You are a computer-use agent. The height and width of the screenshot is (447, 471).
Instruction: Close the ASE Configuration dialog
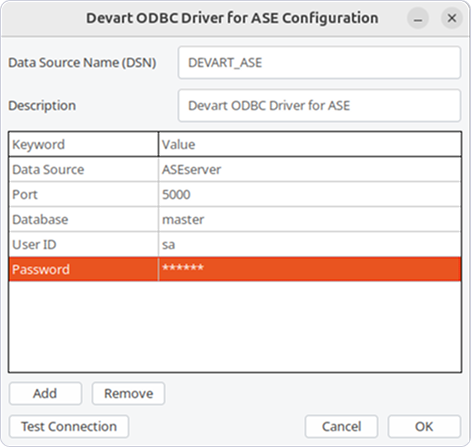pos(452,18)
